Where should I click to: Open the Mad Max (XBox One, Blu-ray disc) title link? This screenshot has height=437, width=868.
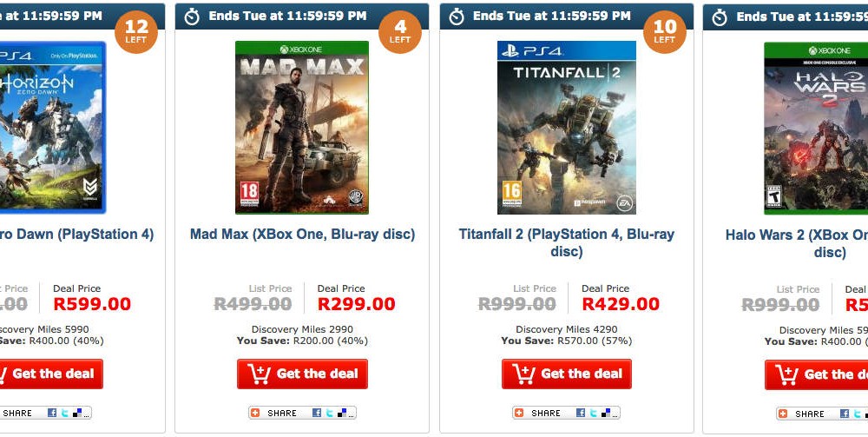click(x=302, y=235)
